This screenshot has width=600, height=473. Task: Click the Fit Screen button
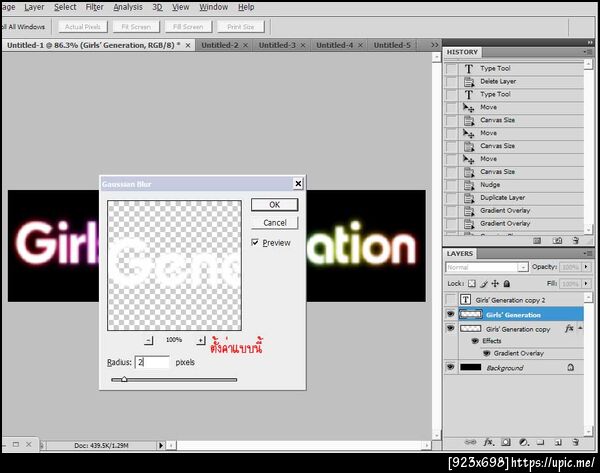coord(135,27)
